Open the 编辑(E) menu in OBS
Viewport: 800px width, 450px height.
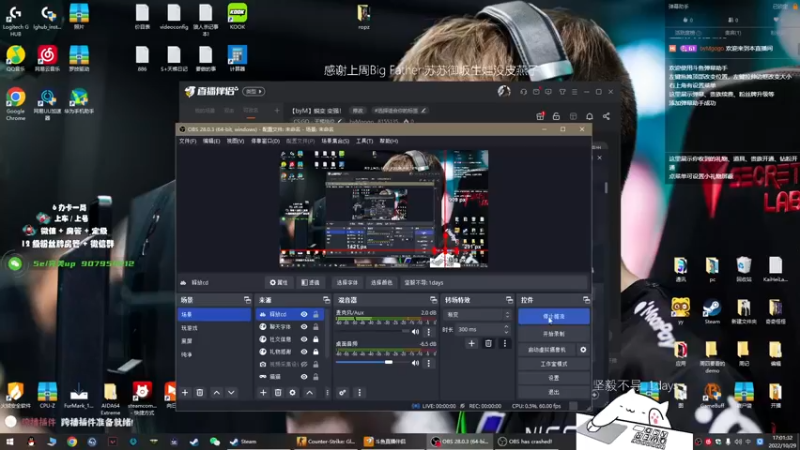[x=211, y=141]
